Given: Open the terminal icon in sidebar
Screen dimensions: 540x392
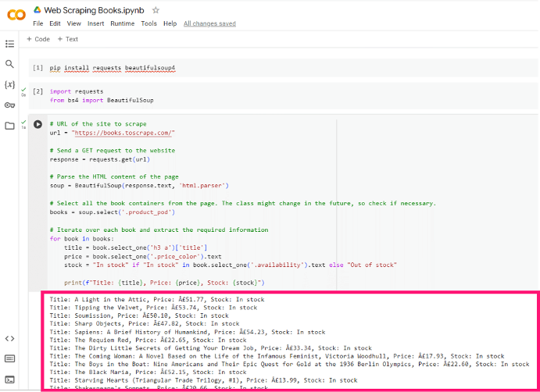Looking at the screenshot, I should pos(9,379).
